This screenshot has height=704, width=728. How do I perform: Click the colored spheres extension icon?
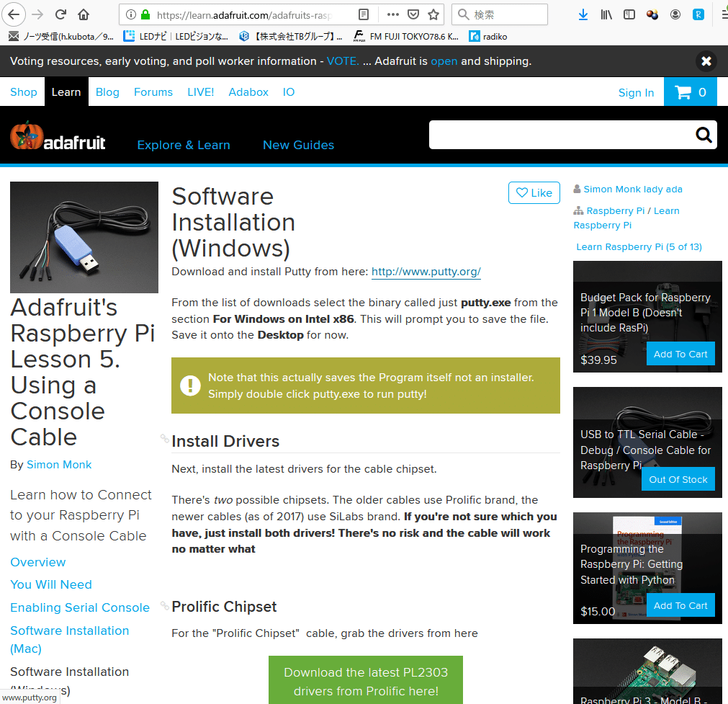(652, 14)
